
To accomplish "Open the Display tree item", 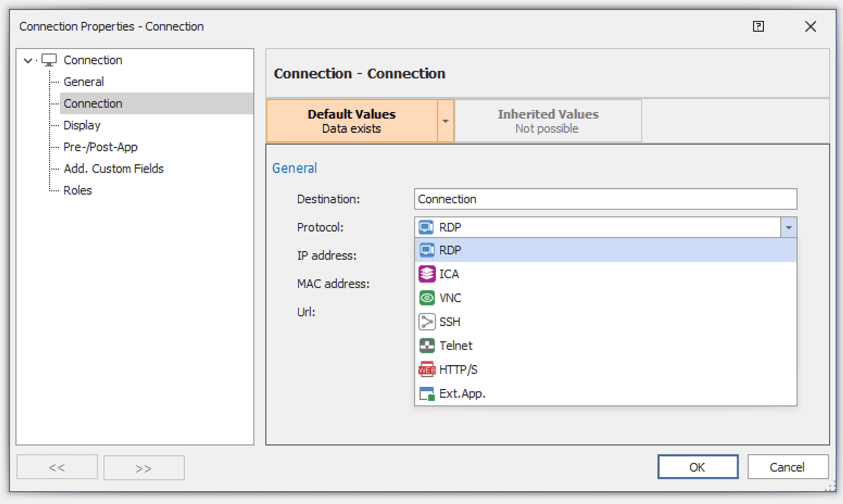I will (82, 125).
